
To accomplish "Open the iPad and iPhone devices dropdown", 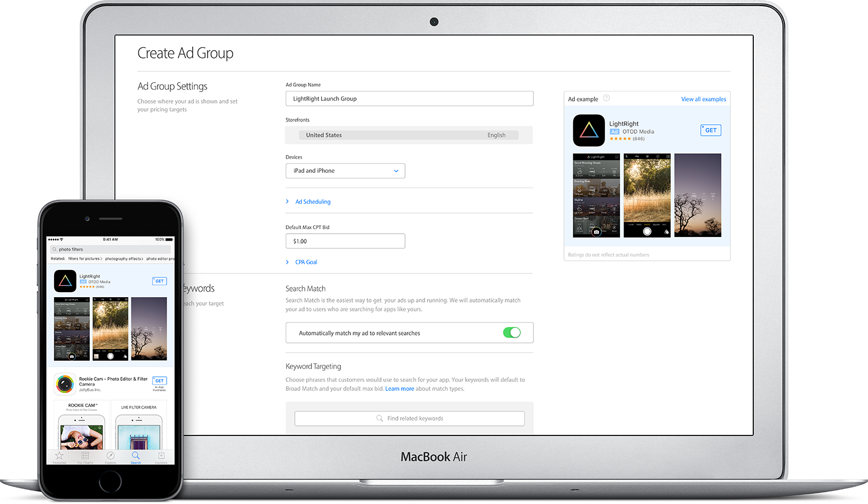I will [345, 171].
